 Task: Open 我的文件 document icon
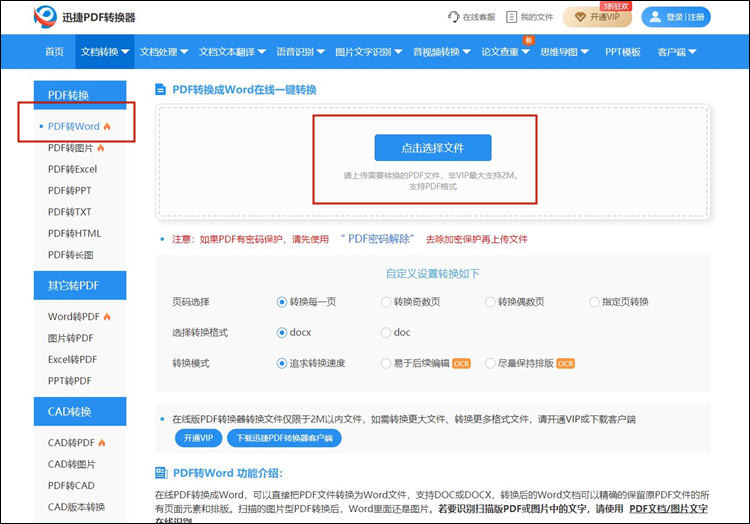coord(511,17)
